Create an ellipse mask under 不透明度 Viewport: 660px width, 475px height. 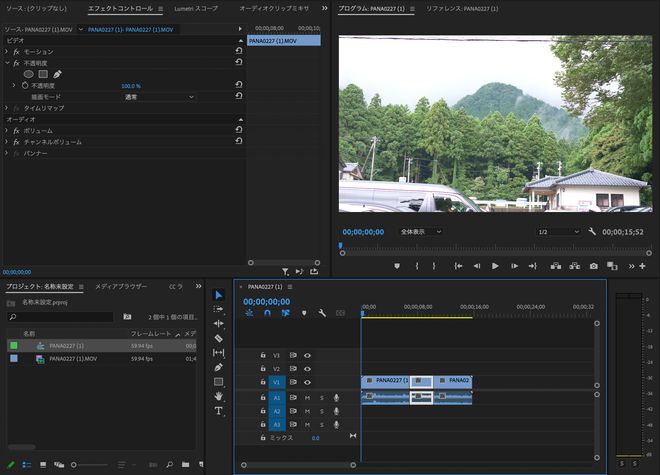(x=28, y=74)
